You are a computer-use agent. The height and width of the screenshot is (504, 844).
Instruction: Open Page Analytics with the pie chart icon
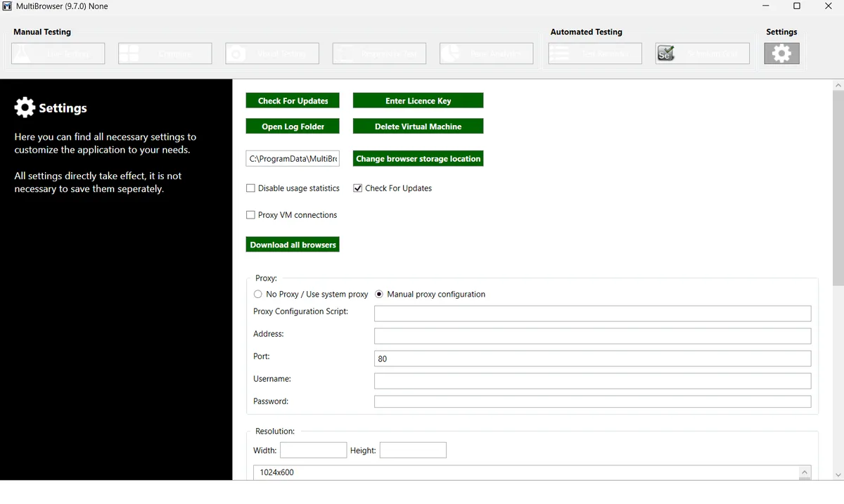point(486,53)
